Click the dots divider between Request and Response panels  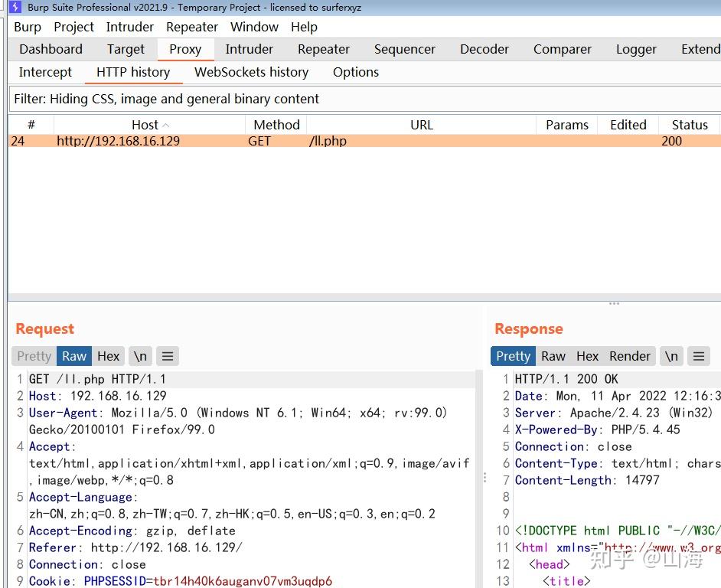tap(613, 303)
